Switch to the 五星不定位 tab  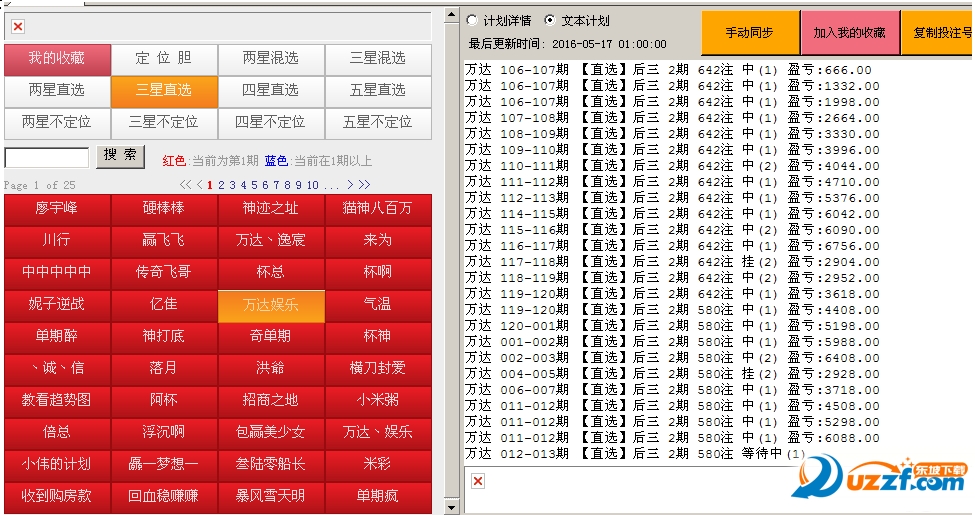[378, 123]
